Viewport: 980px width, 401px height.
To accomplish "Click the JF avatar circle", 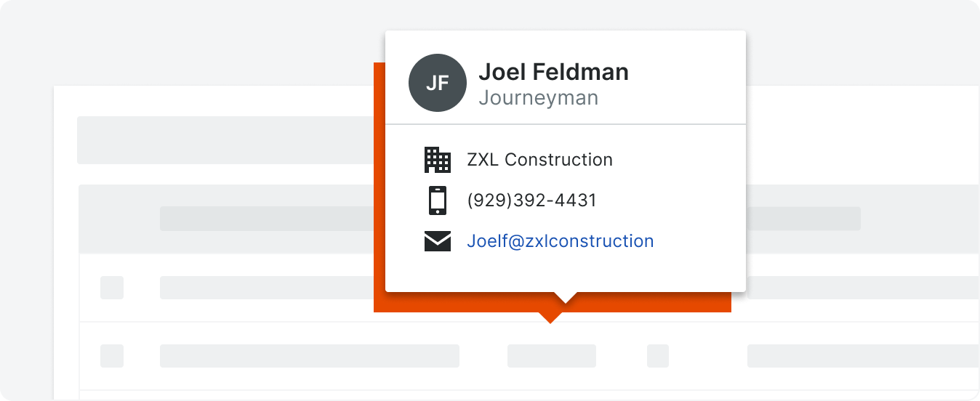I will click(x=438, y=83).
